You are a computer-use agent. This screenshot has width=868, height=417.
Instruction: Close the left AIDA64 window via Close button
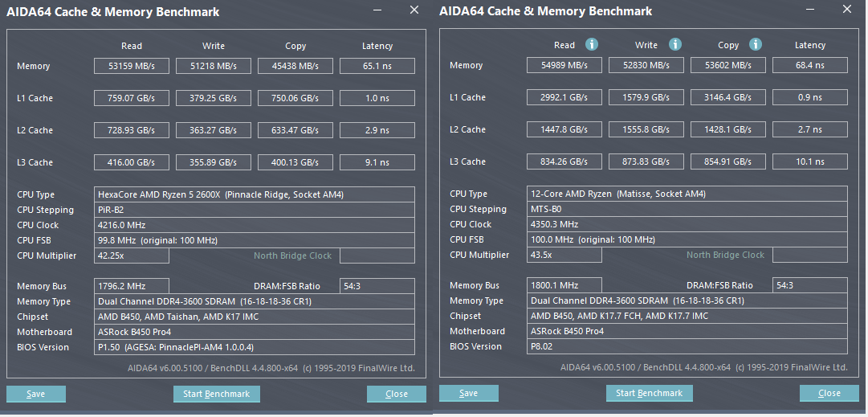coord(397,394)
